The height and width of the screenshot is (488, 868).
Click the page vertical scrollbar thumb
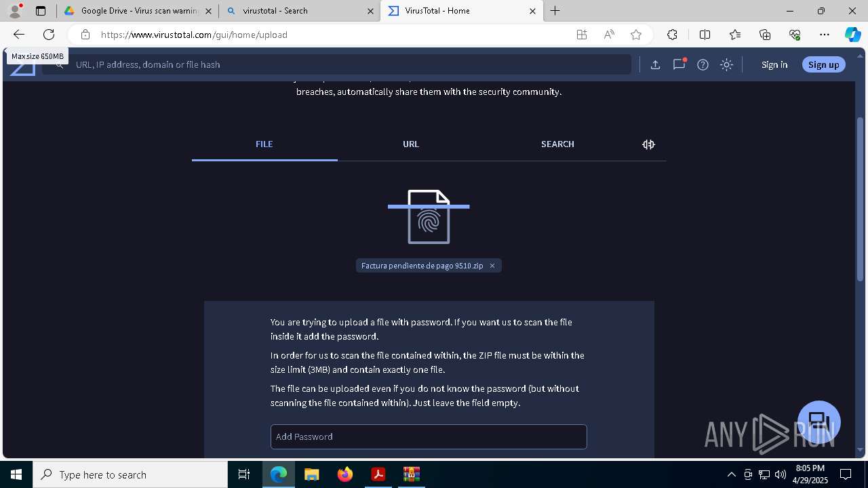pyautogui.click(x=861, y=199)
